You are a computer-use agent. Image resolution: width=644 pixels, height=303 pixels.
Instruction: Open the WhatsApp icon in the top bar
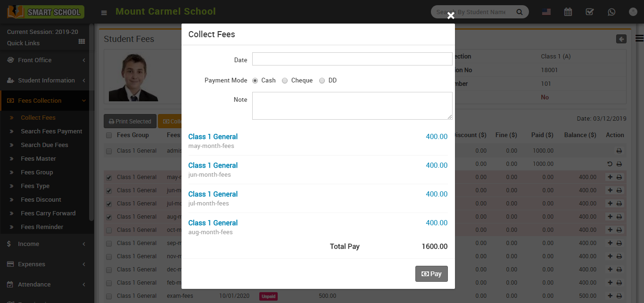pyautogui.click(x=611, y=12)
